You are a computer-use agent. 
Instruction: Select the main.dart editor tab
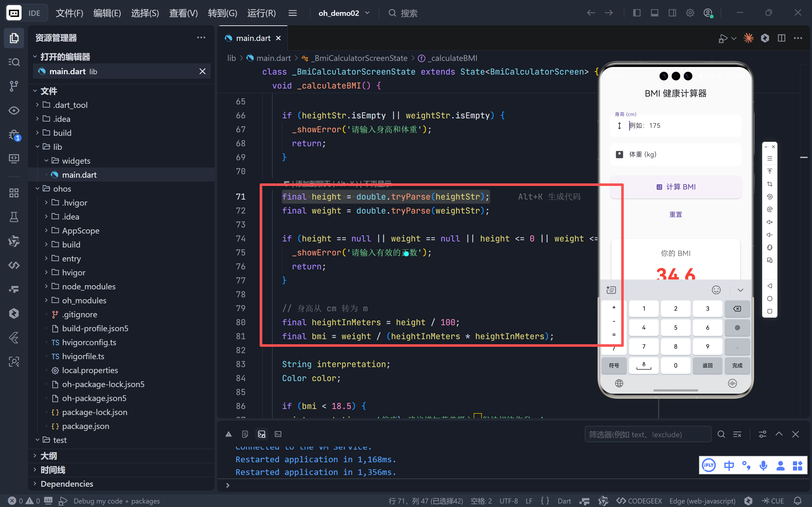pos(253,38)
